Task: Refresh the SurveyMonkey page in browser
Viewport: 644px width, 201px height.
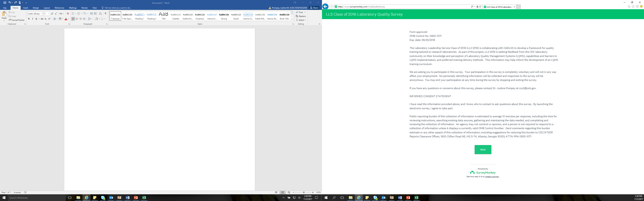Action: [x=480, y=7]
